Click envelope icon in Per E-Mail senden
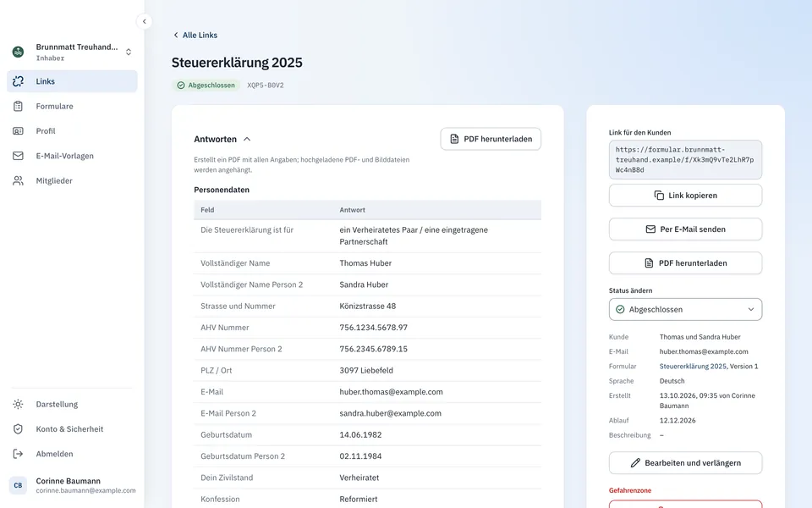 [x=650, y=229]
